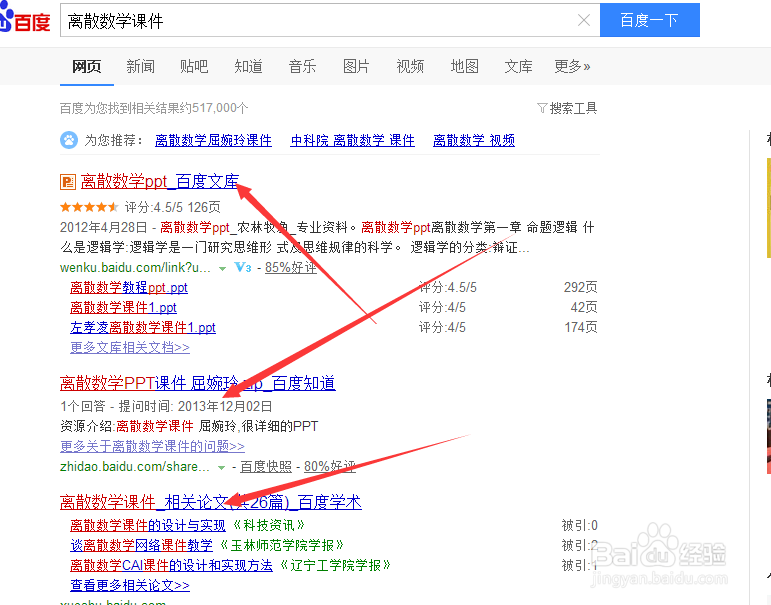Open recommended 离散数学屈婉玲课件 link
Viewport: 771px width, 605px height.
213,141
